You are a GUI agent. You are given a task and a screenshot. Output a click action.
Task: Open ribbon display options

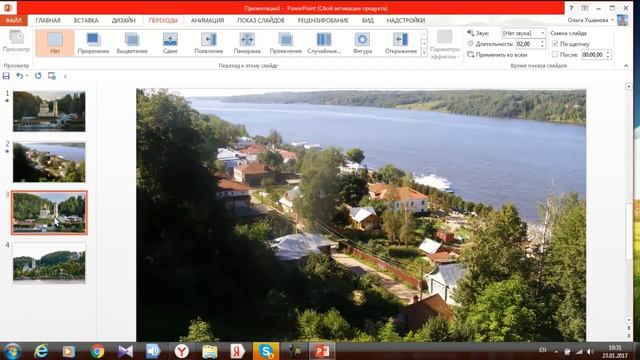click(x=585, y=8)
